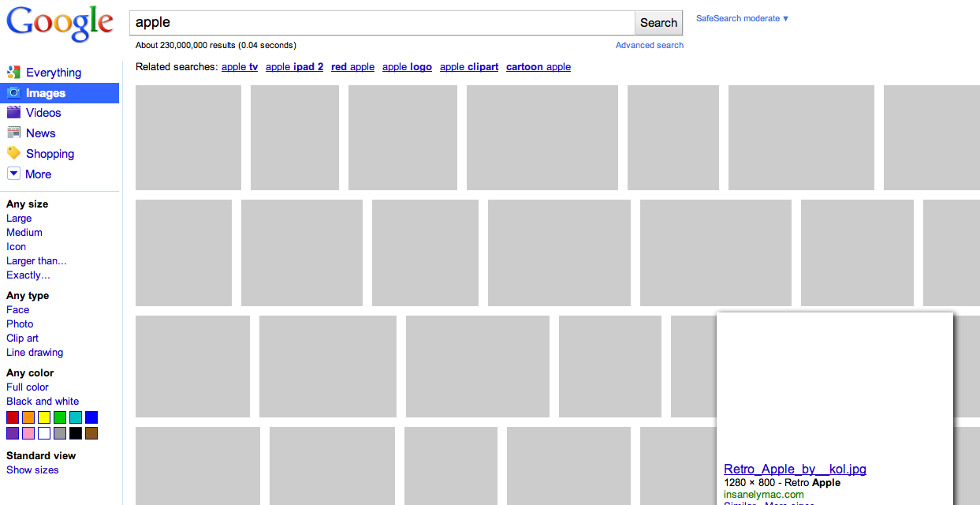The height and width of the screenshot is (505, 980).
Task: Click related search red apple
Action: [352, 67]
